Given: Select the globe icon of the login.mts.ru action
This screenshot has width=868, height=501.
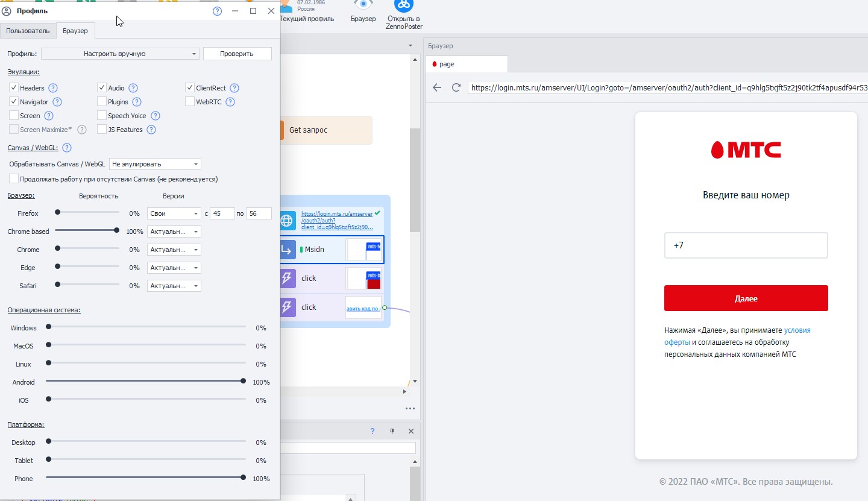Looking at the screenshot, I should pos(288,221).
